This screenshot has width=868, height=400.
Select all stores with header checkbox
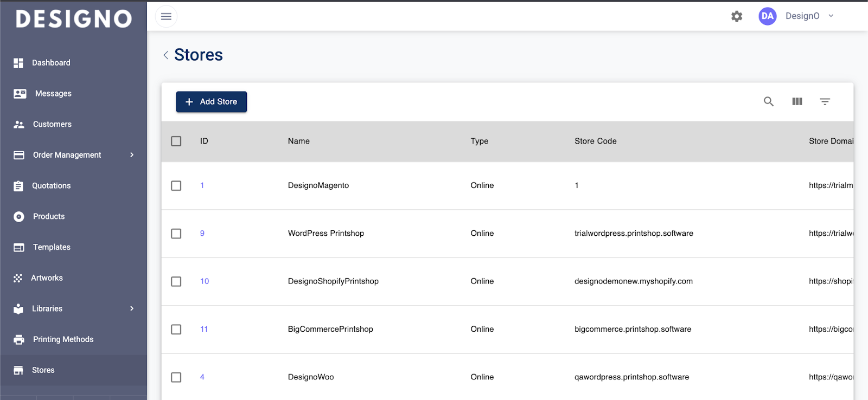click(x=176, y=141)
